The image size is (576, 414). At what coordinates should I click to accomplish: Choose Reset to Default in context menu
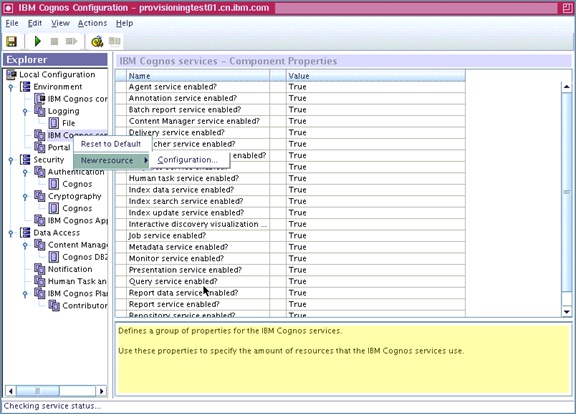(x=111, y=144)
